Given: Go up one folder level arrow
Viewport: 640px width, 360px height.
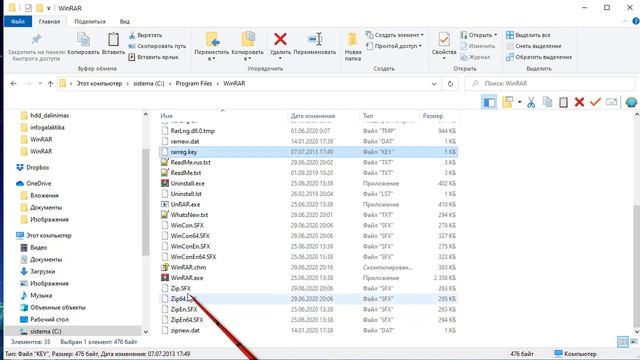Looking at the screenshot, I should pyautogui.click(x=50, y=83).
